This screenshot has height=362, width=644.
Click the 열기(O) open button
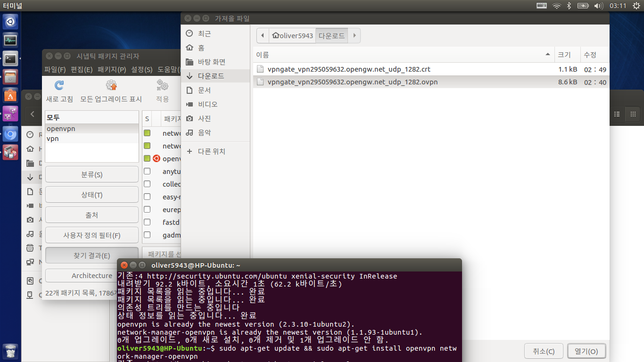tap(586, 351)
